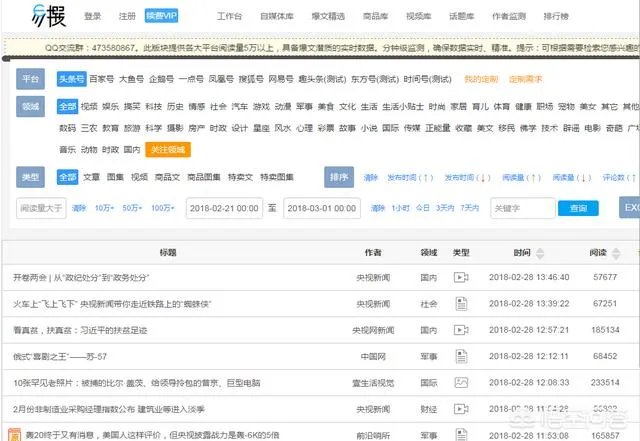Select 企鹅号 platform filter
The height and width of the screenshot is (441, 640).
161,79
